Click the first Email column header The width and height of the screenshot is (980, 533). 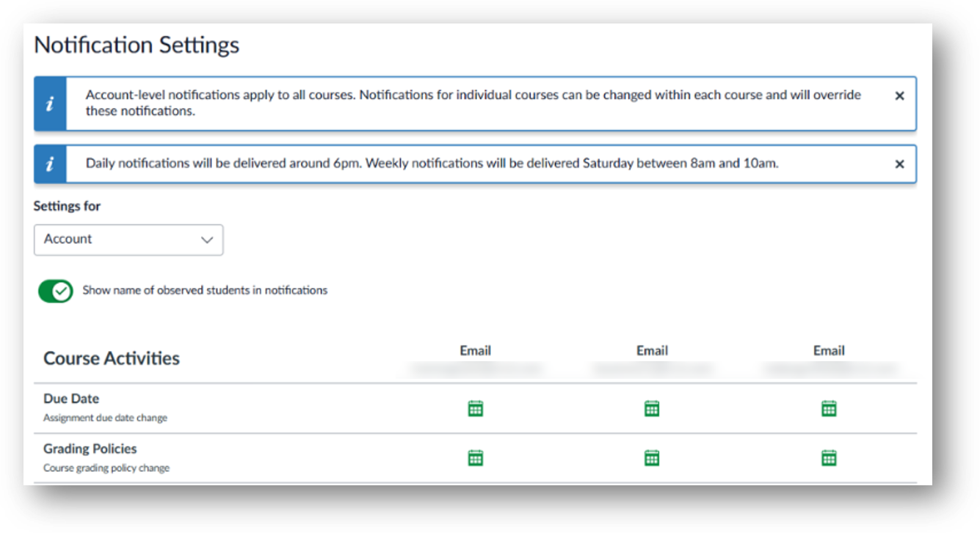[476, 351]
